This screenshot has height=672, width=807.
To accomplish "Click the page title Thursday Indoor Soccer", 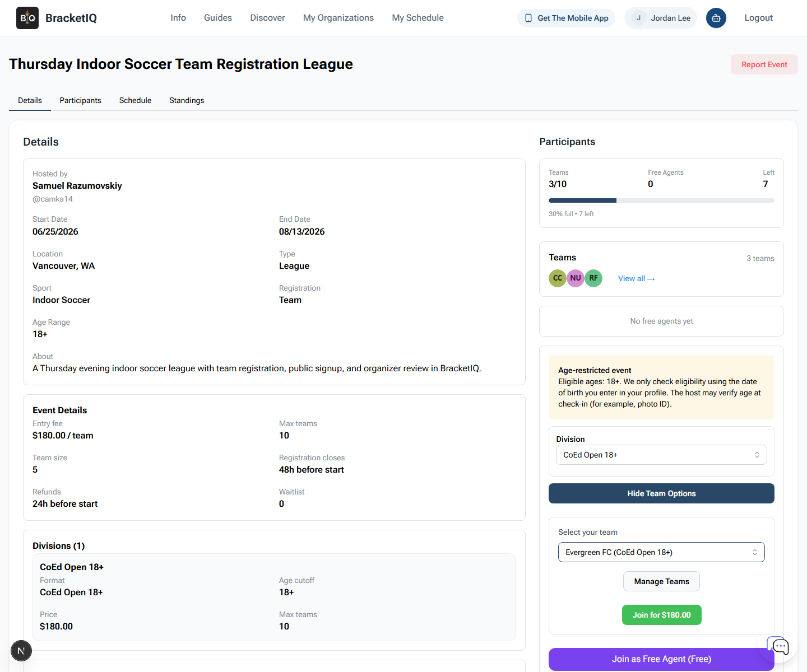I will coord(181,64).
